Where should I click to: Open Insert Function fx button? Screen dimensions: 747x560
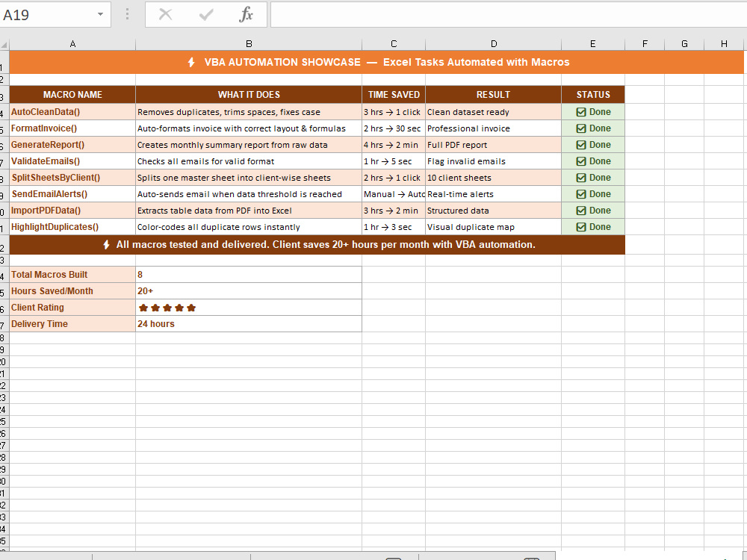(246, 15)
